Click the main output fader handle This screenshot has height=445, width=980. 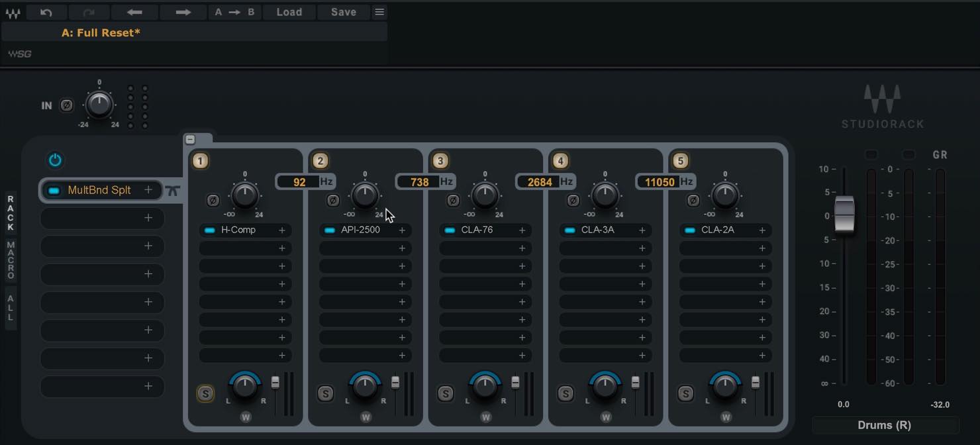(844, 214)
